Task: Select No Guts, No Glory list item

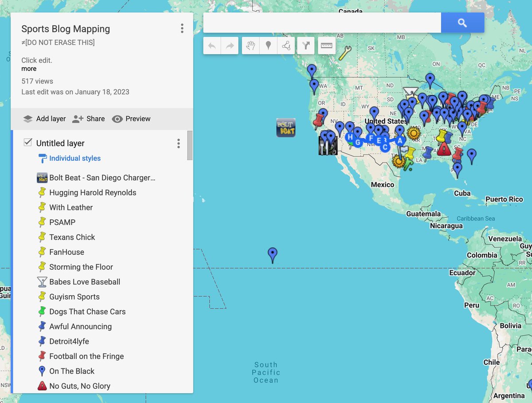Action: (x=80, y=386)
